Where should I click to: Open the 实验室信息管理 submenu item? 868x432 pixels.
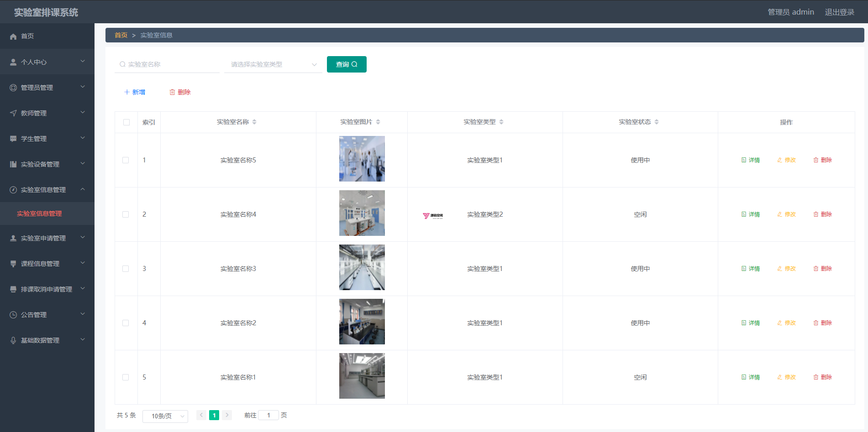[39, 213]
